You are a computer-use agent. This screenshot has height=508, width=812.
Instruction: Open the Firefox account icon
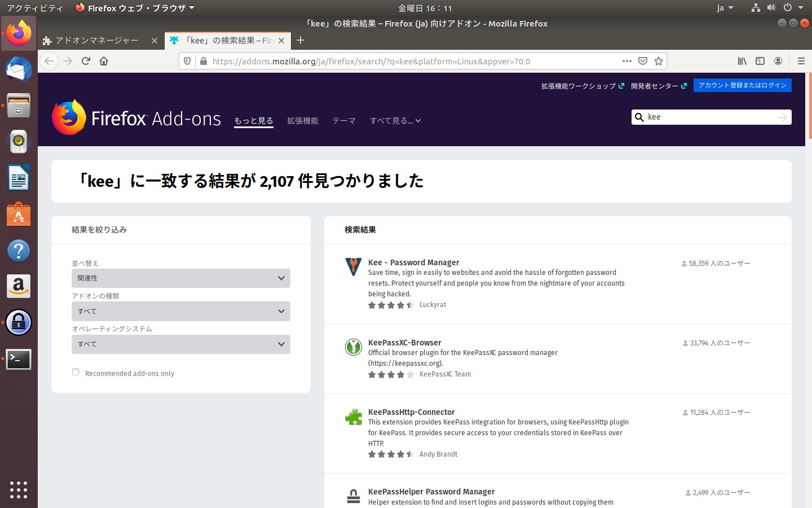778,61
